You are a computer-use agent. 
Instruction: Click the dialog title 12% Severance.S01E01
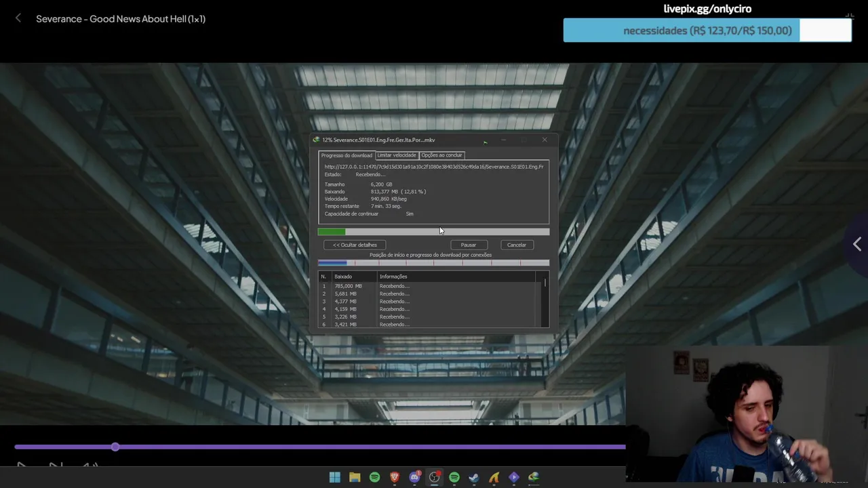coord(378,140)
